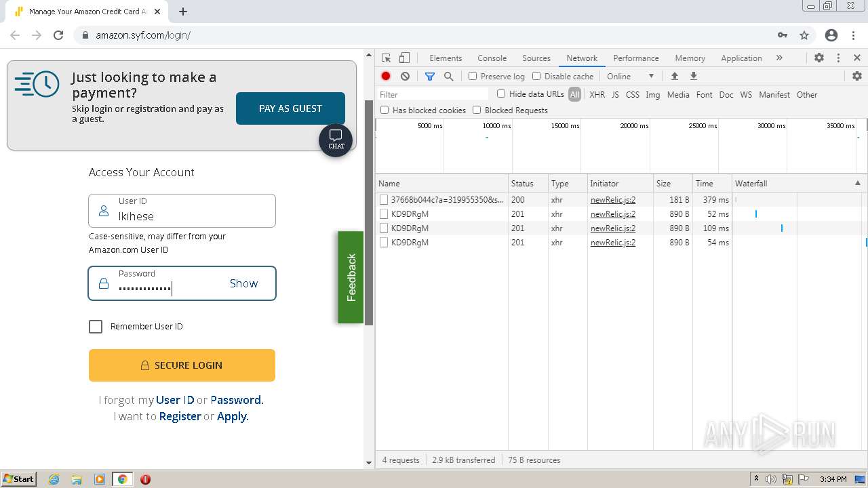The height and width of the screenshot is (488, 868).
Task: Open the Network panel settings gear icon
Action: click(857, 77)
